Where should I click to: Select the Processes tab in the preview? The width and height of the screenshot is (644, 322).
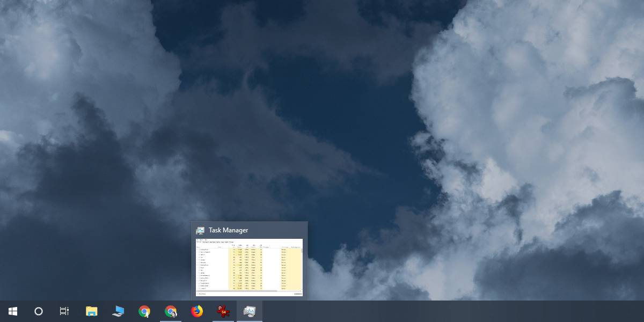tap(199, 242)
